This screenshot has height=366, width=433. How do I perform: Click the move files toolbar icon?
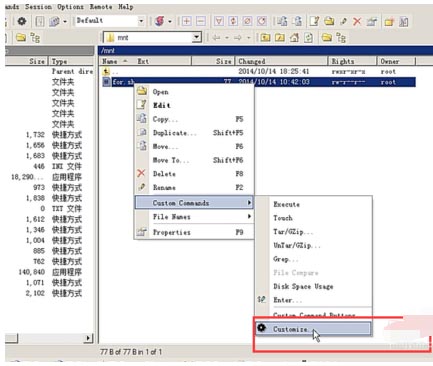(x=297, y=21)
